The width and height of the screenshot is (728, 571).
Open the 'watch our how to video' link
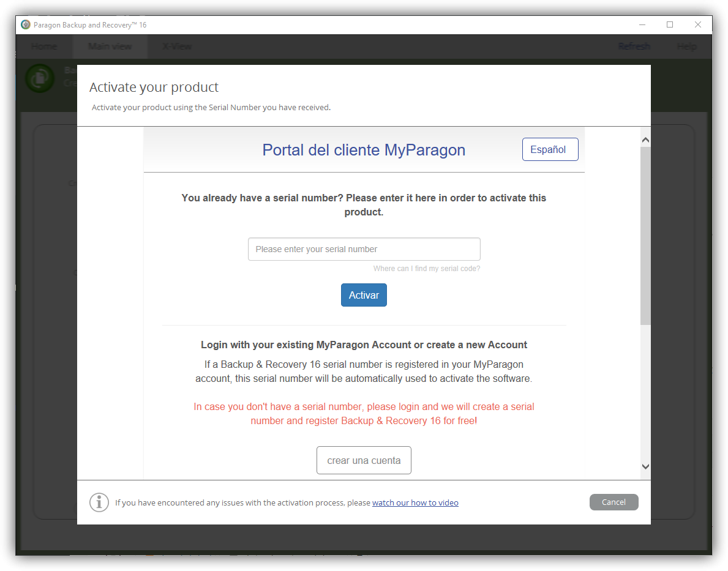(415, 502)
